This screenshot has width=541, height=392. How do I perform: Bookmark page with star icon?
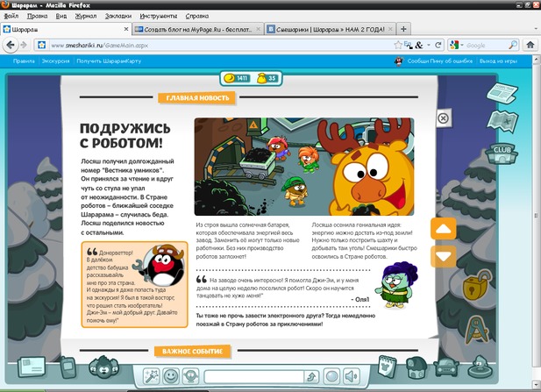click(398, 46)
